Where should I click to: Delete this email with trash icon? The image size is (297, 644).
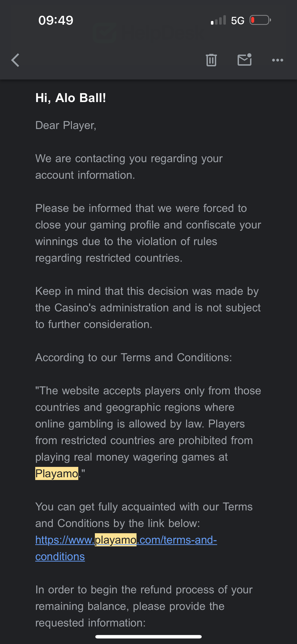pos(211,60)
